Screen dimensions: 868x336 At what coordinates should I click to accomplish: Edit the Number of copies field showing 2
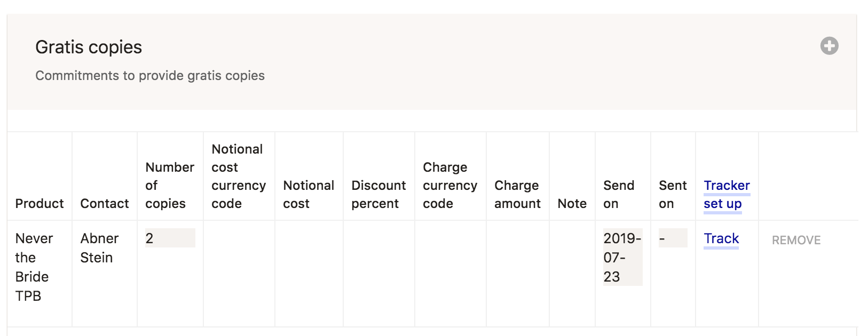coord(170,238)
